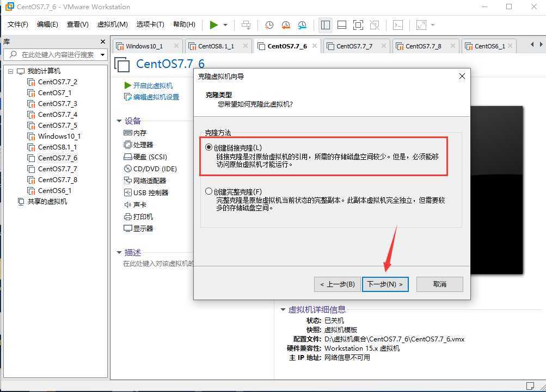Open the snapshot manager icon

coord(302,24)
